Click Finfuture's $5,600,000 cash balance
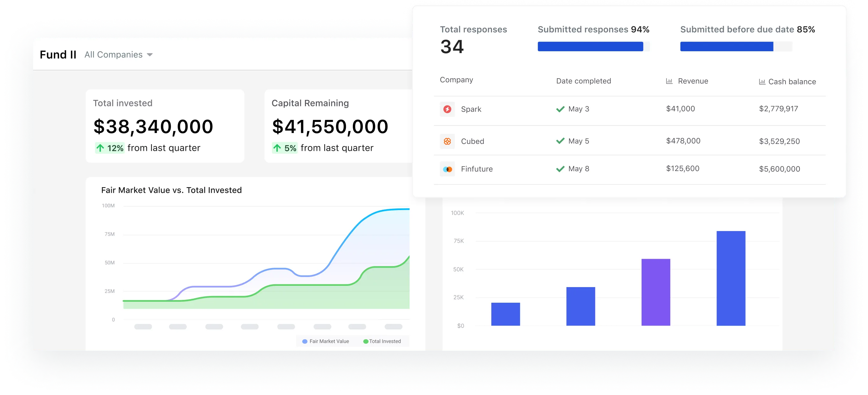Screen dimensions: 868x395 [779, 169]
